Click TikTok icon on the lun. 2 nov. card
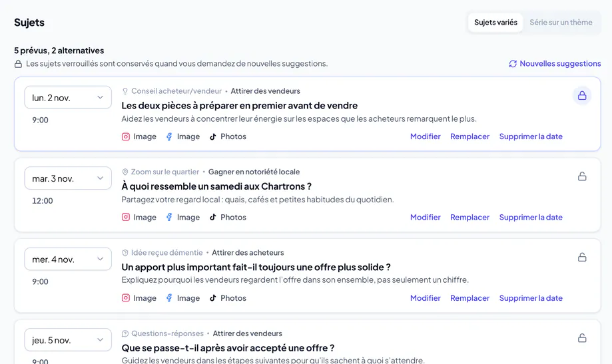 pyautogui.click(x=212, y=136)
